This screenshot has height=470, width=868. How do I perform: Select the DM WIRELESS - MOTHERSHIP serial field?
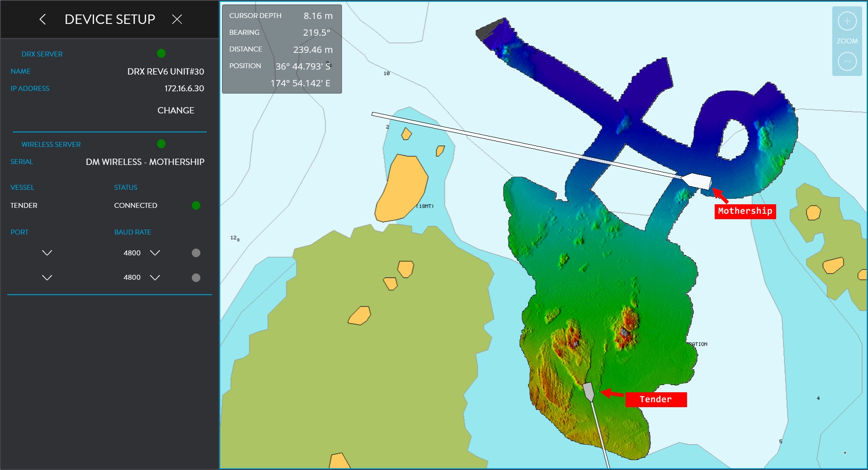coord(145,162)
